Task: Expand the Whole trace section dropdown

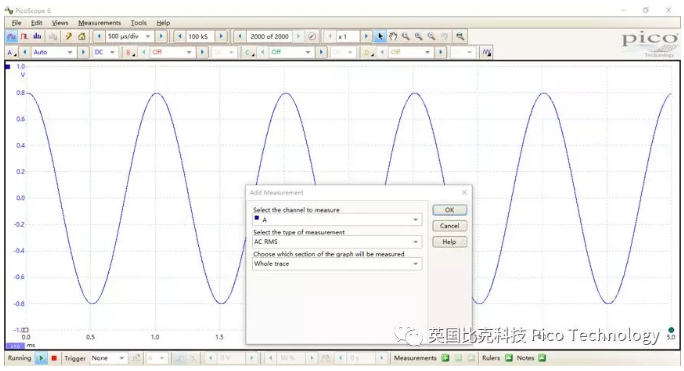Action: (337, 264)
